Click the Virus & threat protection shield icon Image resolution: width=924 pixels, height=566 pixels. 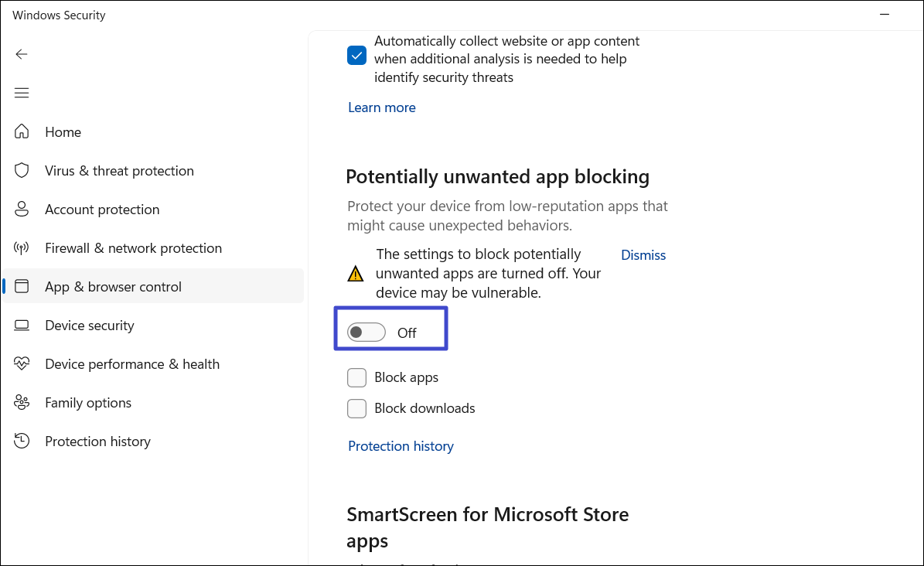[22, 171]
